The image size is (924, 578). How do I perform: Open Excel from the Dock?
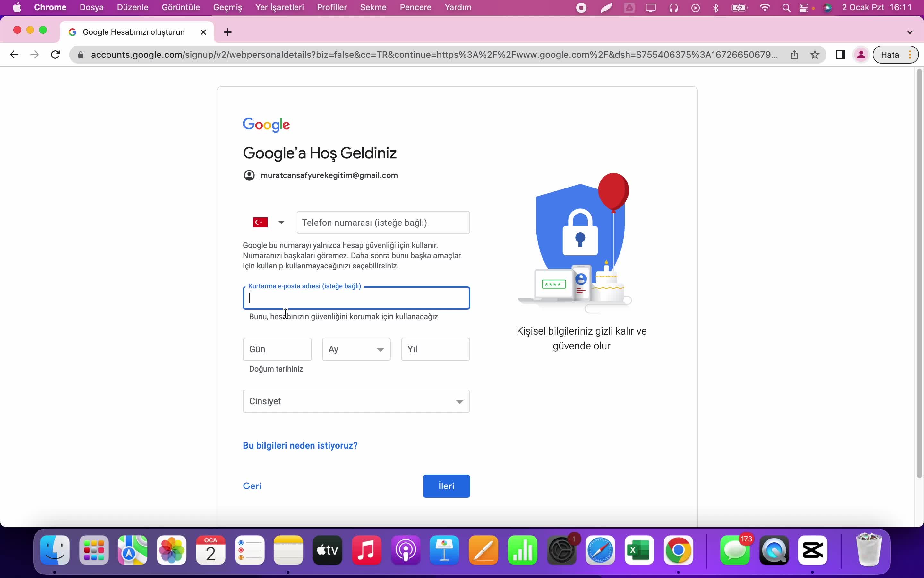(639, 550)
